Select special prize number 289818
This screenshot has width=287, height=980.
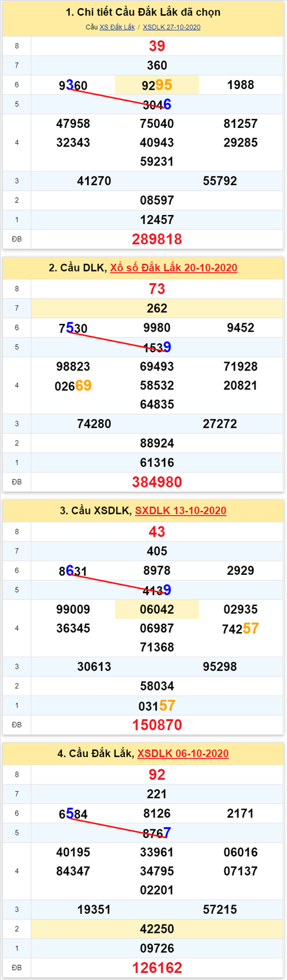click(157, 239)
